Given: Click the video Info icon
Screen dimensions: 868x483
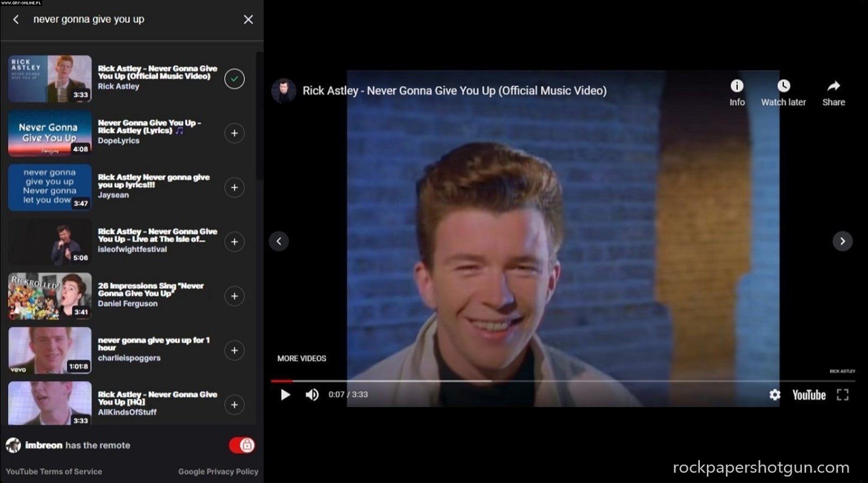Looking at the screenshot, I should [x=737, y=86].
